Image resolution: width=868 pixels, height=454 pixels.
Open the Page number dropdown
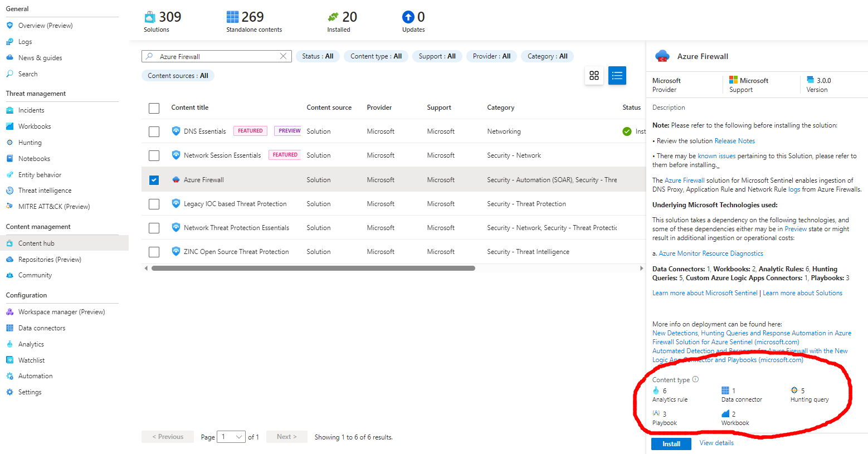click(x=231, y=437)
